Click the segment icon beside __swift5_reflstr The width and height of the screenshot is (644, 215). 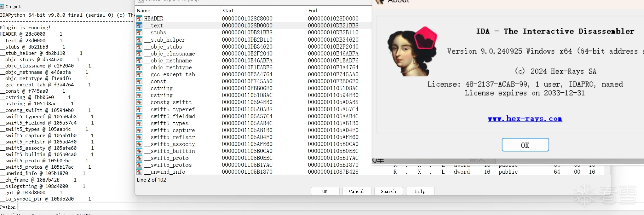pos(139,137)
